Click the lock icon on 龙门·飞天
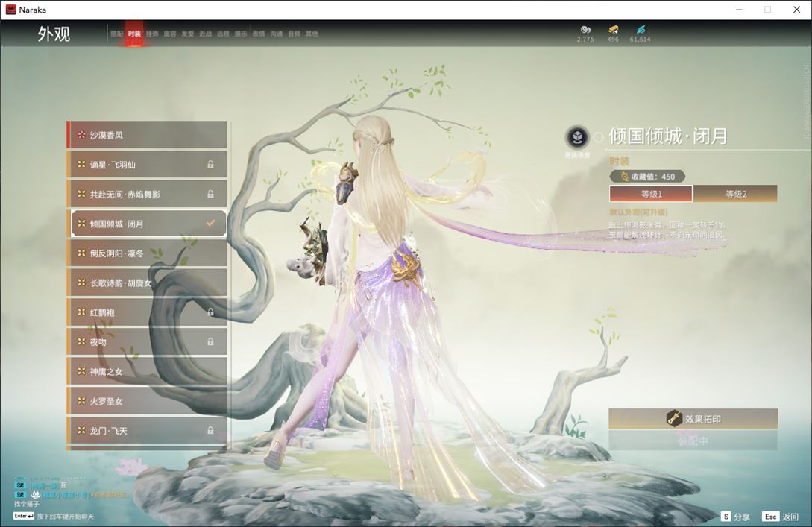812x527 pixels. pos(210,430)
